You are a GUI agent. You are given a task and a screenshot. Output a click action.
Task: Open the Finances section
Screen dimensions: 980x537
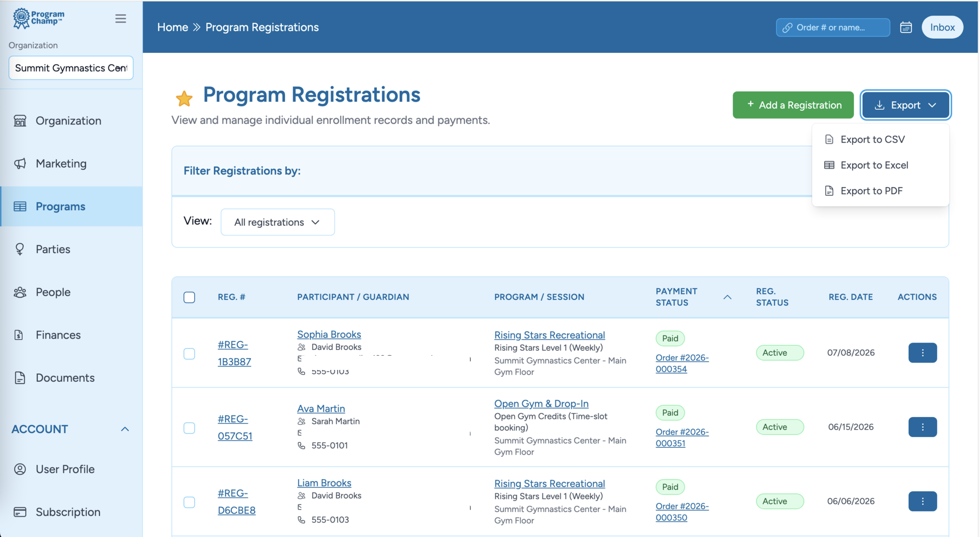coord(72,335)
